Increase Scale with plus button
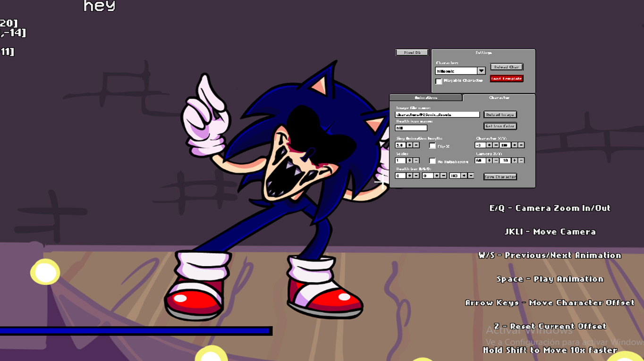The height and width of the screenshot is (361, 644). coord(409,160)
